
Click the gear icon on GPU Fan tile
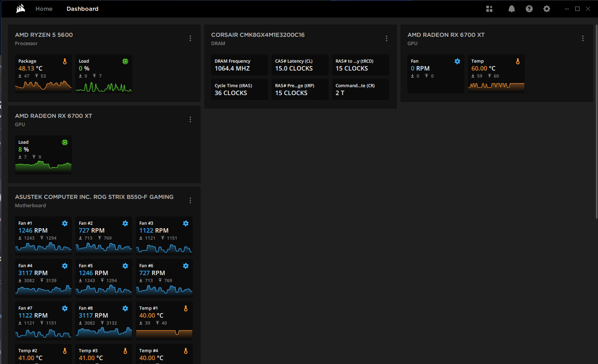pyautogui.click(x=457, y=61)
